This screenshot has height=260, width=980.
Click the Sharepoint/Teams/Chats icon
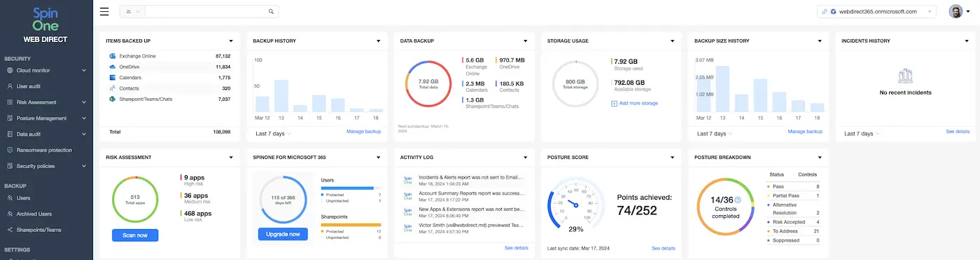coord(112,100)
